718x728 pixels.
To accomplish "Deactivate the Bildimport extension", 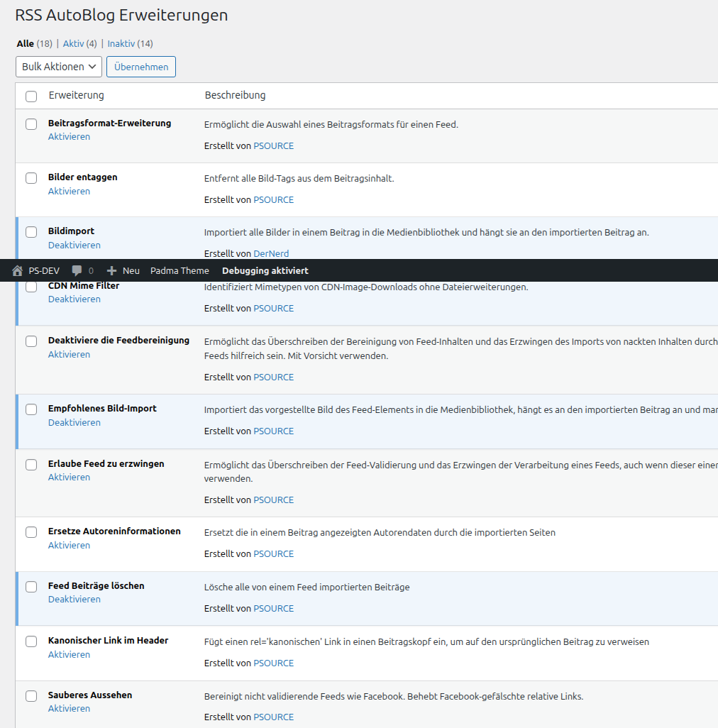I will (x=74, y=245).
